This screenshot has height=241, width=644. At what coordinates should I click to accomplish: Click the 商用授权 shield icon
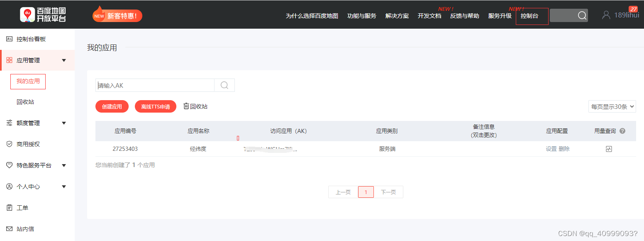[9, 144]
